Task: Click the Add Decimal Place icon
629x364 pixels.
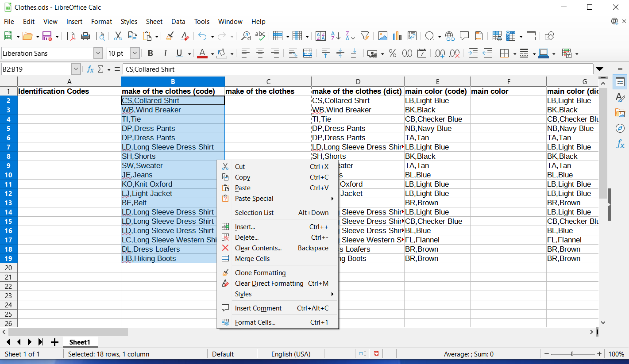Action: click(440, 54)
